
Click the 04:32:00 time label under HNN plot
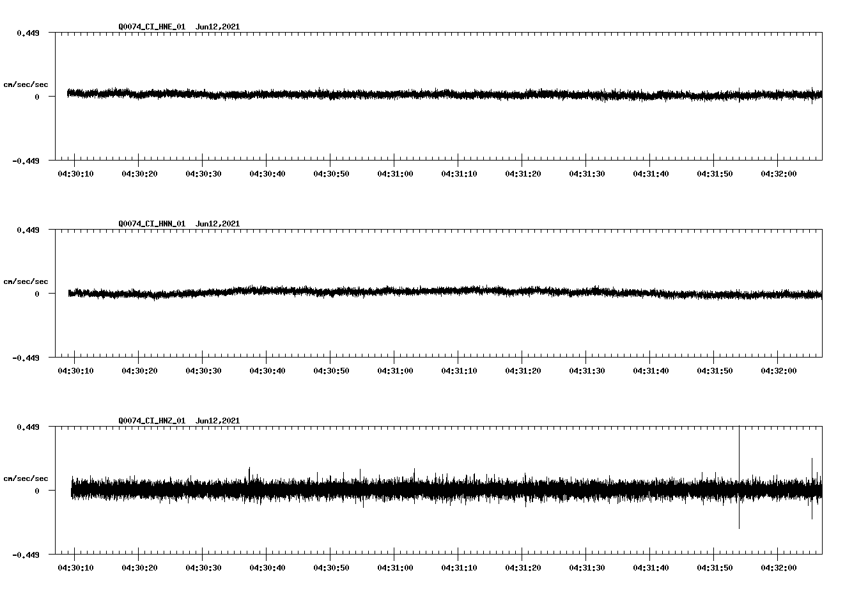(779, 371)
